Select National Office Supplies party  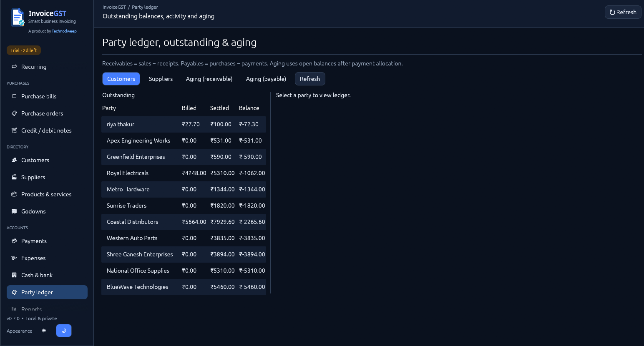(184, 271)
